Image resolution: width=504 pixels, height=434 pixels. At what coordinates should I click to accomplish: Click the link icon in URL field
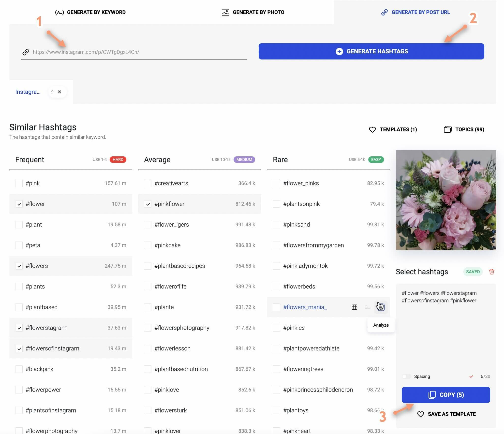point(26,52)
